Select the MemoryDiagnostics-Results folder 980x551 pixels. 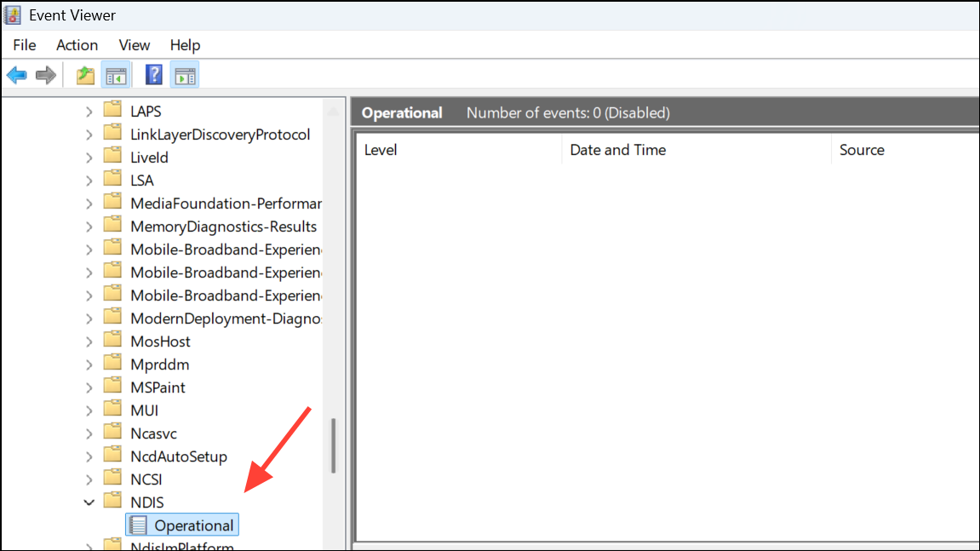tap(223, 227)
